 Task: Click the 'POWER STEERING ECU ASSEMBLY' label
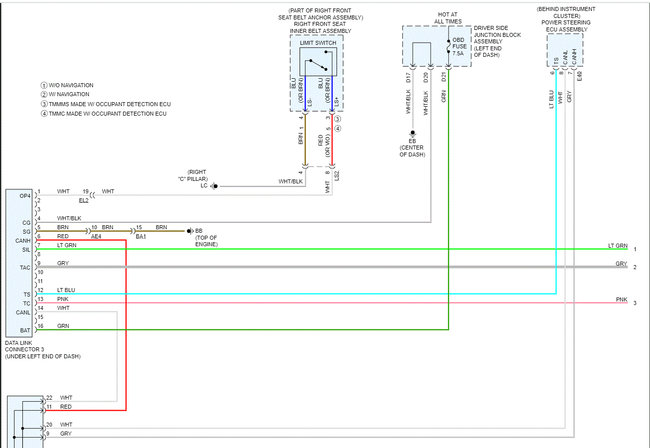point(565,26)
